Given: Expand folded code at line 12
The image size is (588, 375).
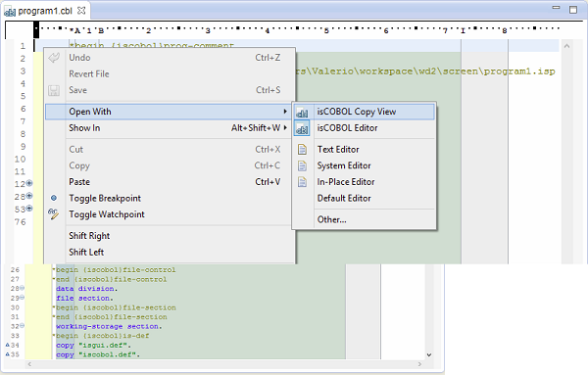Looking at the screenshot, I should pos(29,183).
